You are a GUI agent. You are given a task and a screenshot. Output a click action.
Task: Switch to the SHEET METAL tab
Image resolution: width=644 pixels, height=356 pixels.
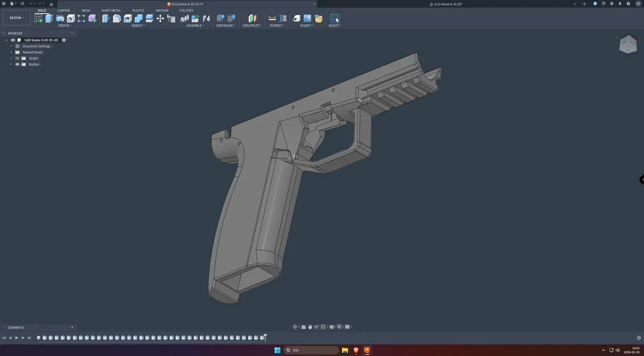coord(111,10)
